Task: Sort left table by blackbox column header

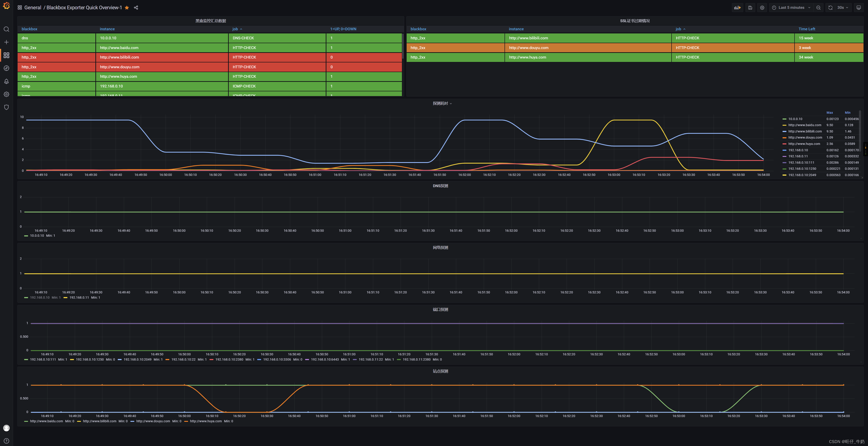Action: pyautogui.click(x=29, y=29)
